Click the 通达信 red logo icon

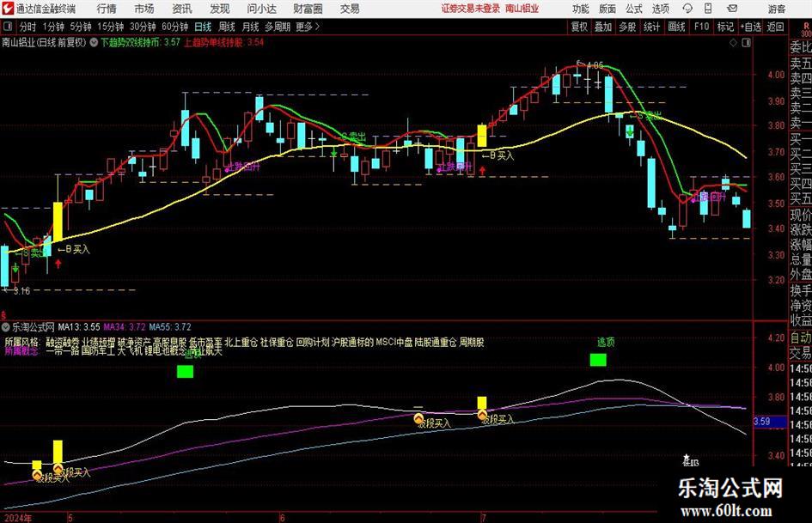tap(7, 9)
